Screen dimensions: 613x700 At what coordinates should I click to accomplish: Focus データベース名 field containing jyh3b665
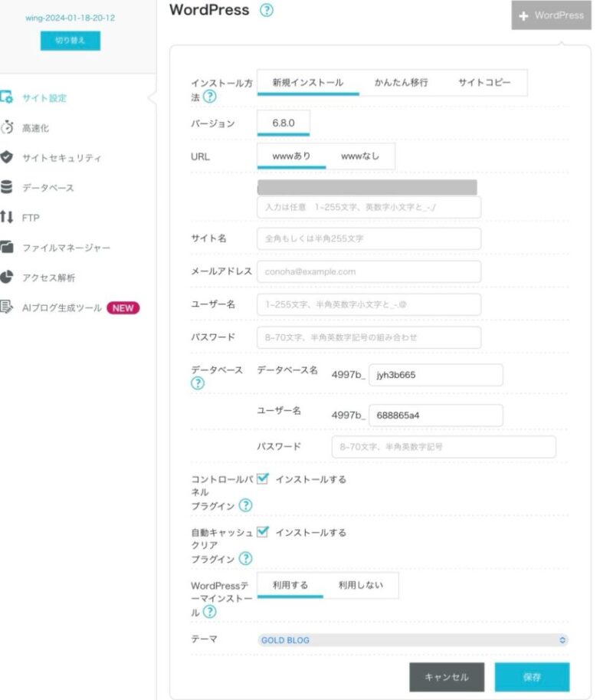point(436,375)
